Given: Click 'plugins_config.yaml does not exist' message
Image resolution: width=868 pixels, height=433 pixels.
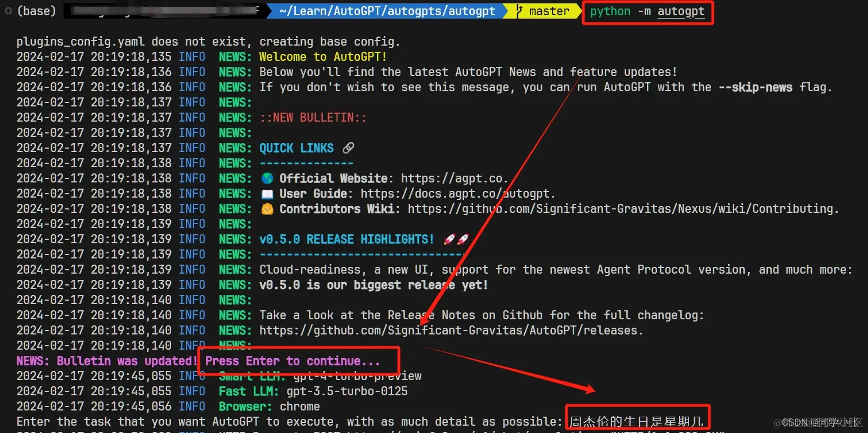Looking at the screenshot, I should 208,42.
